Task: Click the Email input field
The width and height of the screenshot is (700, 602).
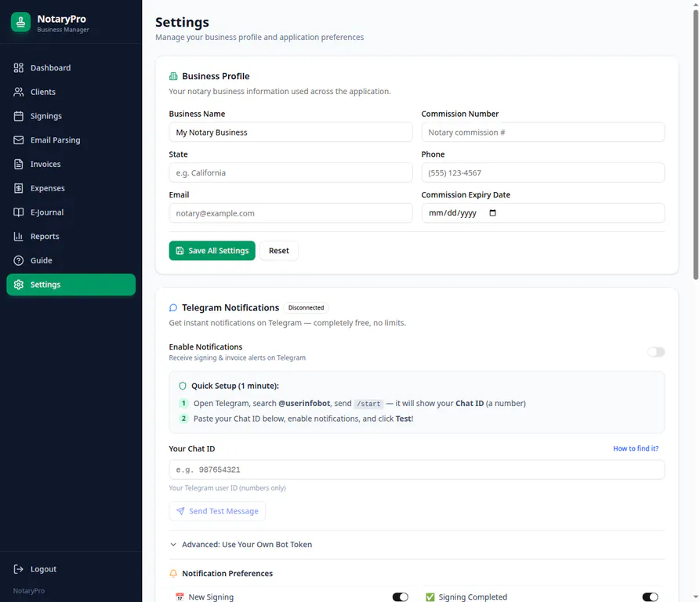Action: click(x=291, y=213)
